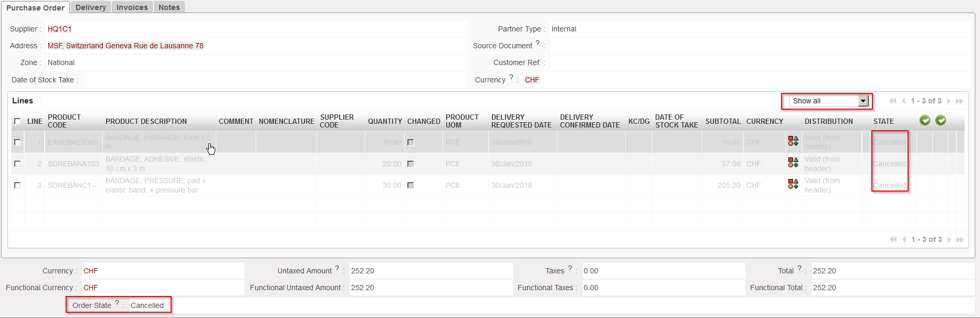This screenshot has height=318, width=980.
Task: Tick the row checkbox for line 3
Action: pyautogui.click(x=17, y=185)
